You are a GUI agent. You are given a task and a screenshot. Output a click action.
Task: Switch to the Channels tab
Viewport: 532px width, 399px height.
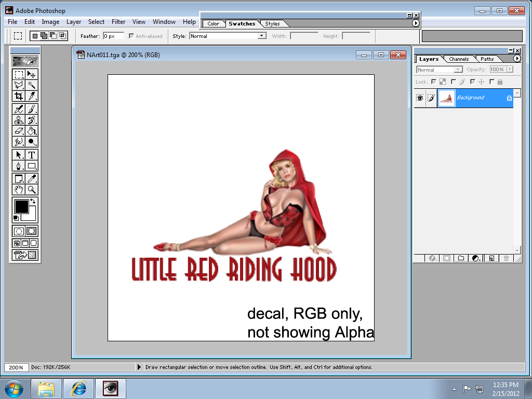point(459,59)
